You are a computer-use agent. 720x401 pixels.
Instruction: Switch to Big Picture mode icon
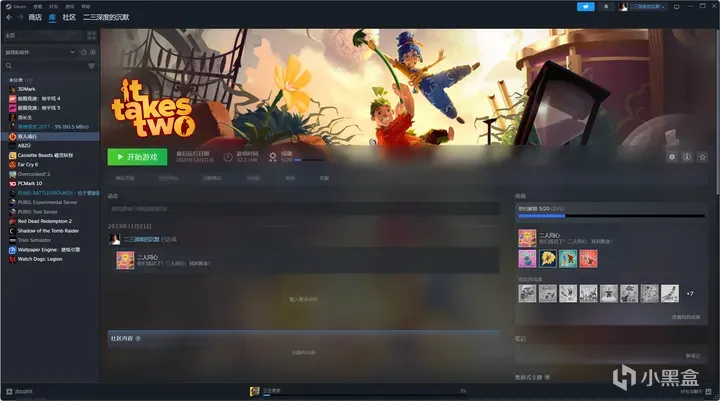coord(676,6)
